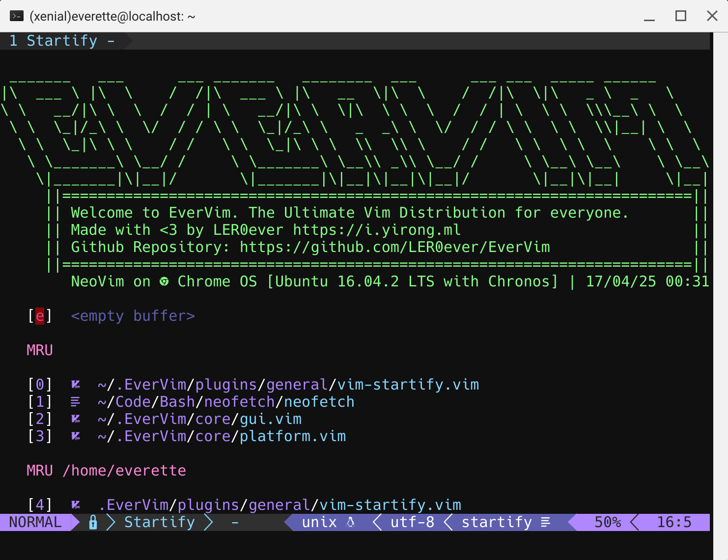Click the 17/04/25 00:31 timestamp
Image resolution: width=728 pixels, height=560 pixels.
pyautogui.click(x=647, y=281)
